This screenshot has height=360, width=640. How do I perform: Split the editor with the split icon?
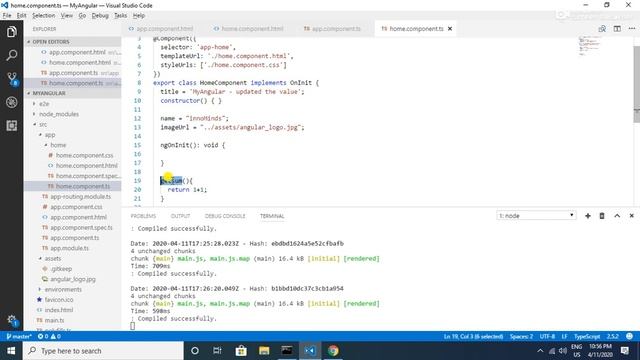pyautogui.click(x=617, y=29)
